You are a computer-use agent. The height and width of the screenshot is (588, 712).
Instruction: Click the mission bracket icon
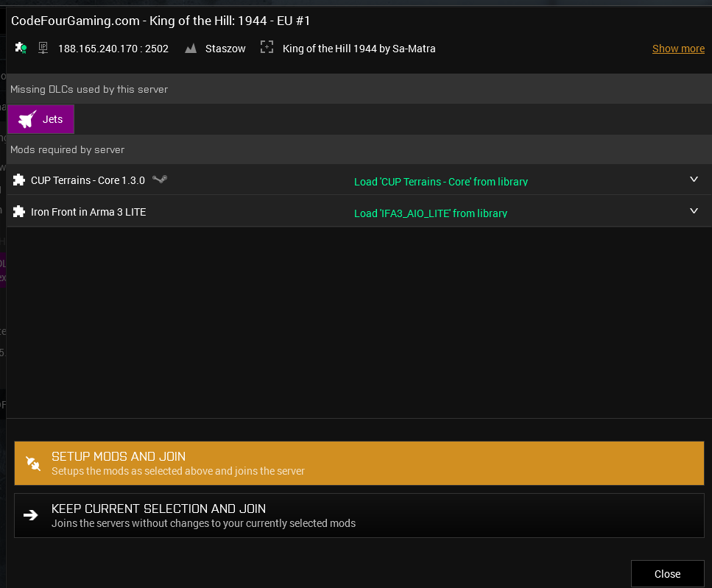pos(267,47)
